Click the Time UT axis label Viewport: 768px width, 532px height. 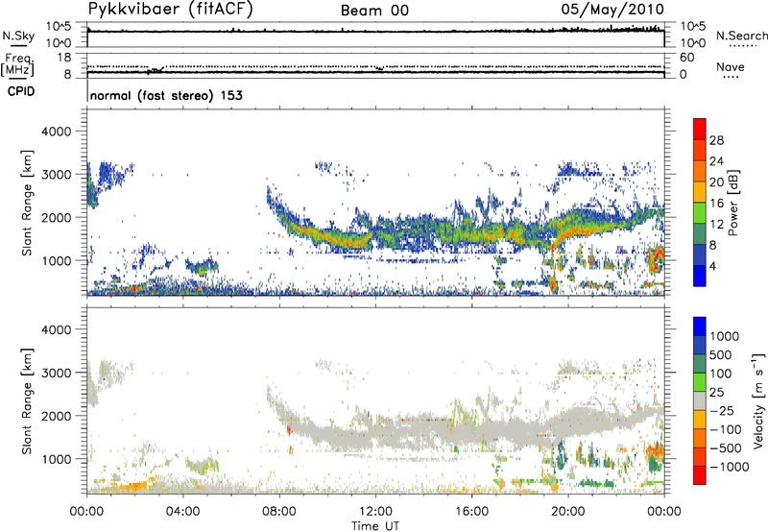pyautogui.click(x=375, y=526)
